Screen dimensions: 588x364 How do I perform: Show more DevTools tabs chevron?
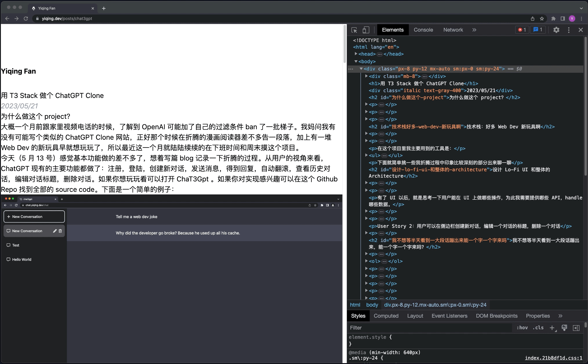click(x=474, y=30)
